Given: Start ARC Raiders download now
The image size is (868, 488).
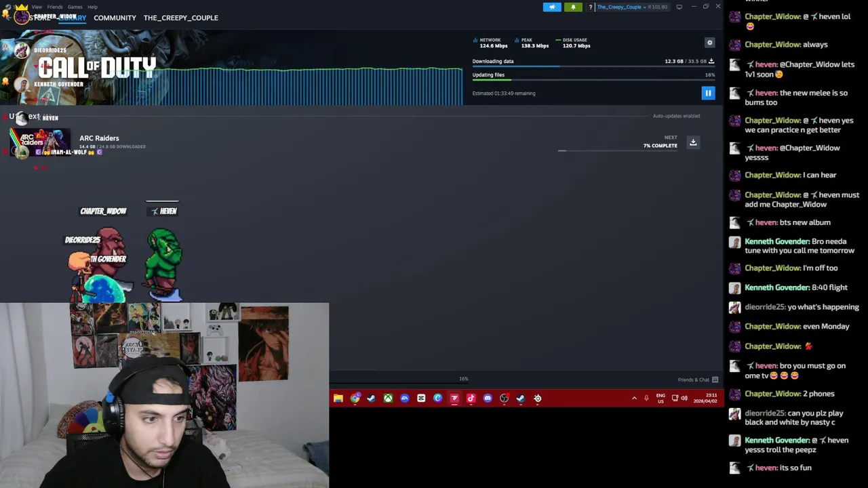Looking at the screenshot, I should click(693, 142).
